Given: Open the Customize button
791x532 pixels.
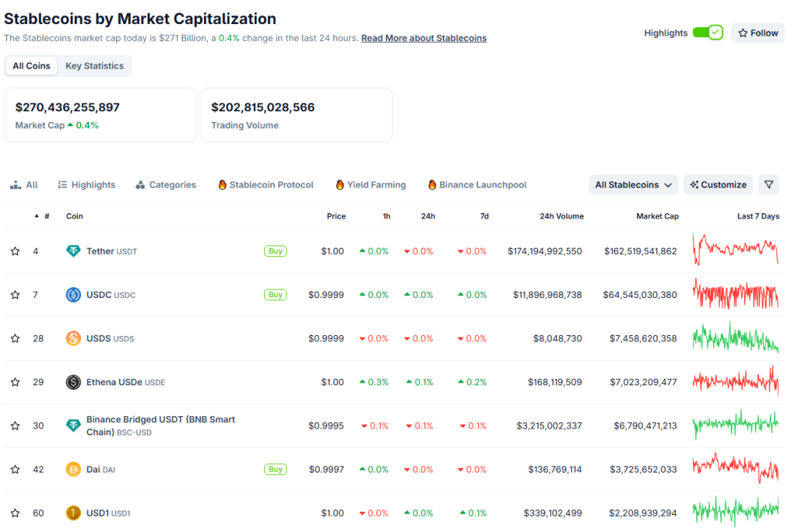Looking at the screenshot, I should (x=718, y=185).
